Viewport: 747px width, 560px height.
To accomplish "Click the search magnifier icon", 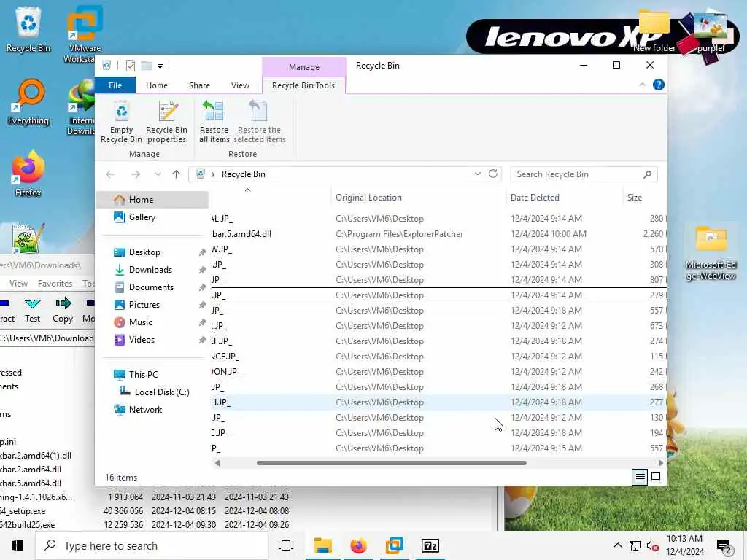I will (x=647, y=174).
